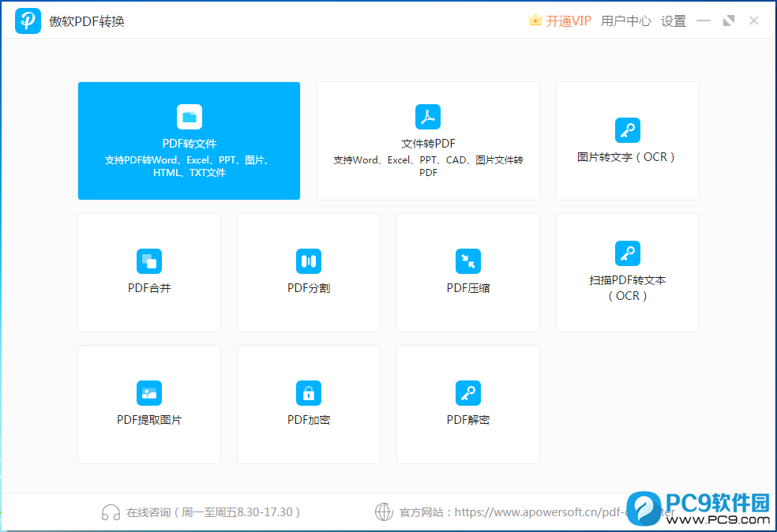Close the 傲软PDF转换 window

[x=754, y=21]
